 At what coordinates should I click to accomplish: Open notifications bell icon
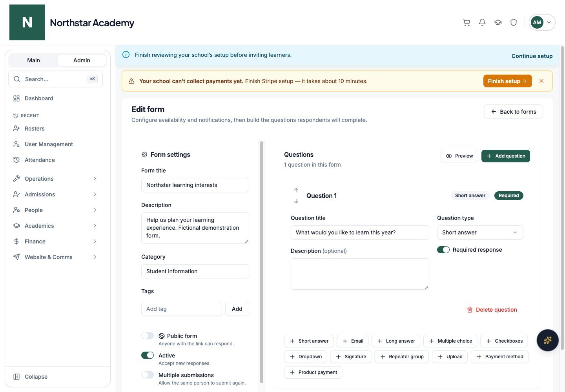[x=482, y=22]
